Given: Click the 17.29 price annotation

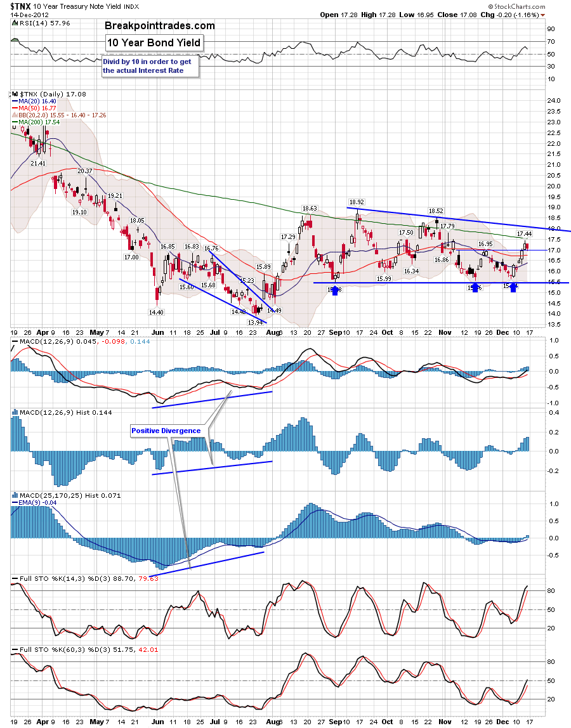Looking at the screenshot, I should click(288, 237).
